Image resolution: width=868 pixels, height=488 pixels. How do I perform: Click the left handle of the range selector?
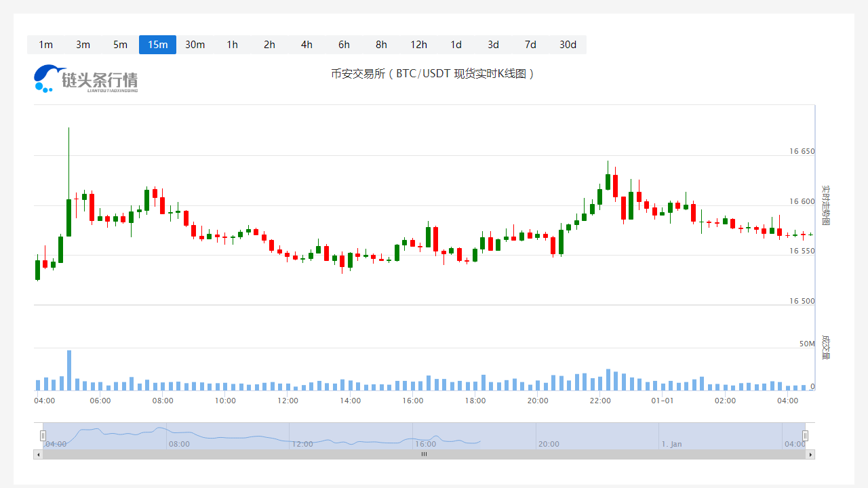[x=43, y=436]
